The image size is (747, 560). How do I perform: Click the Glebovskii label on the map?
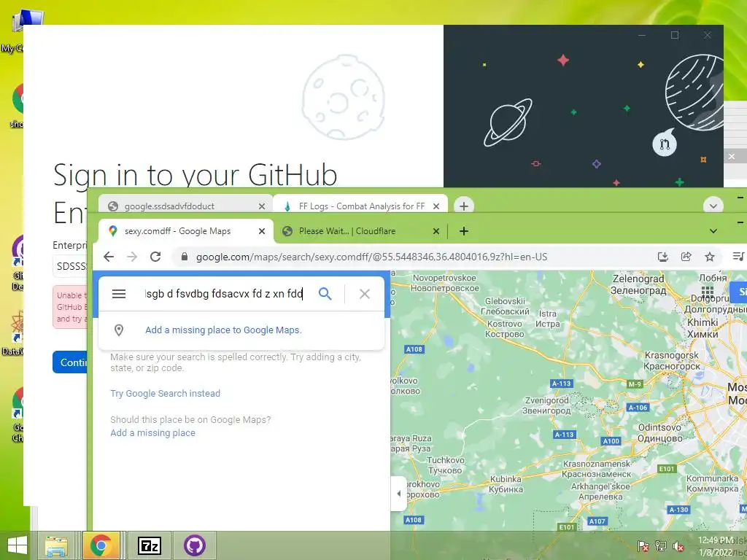coord(505,306)
